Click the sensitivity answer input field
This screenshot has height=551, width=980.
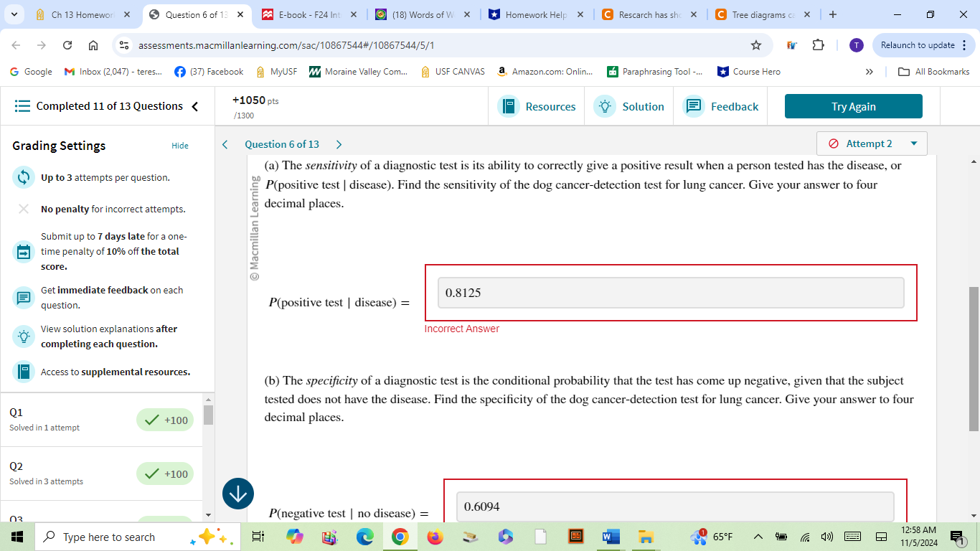click(x=670, y=292)
